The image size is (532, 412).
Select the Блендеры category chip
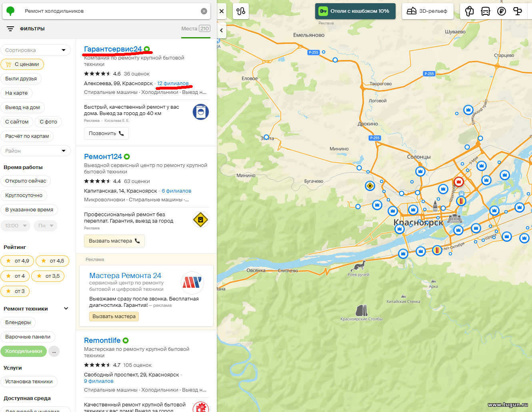(18, 322)
